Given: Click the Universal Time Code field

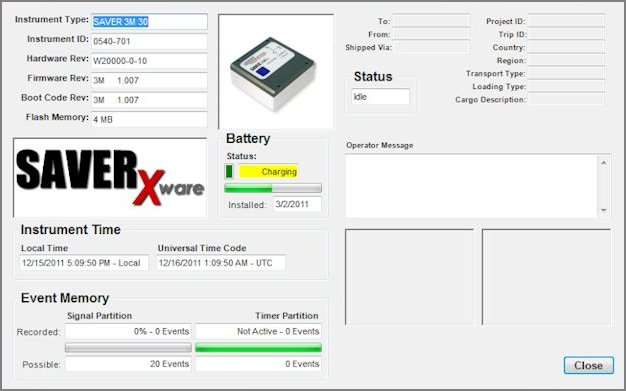Looking at the screenshot, I should 221,263.
